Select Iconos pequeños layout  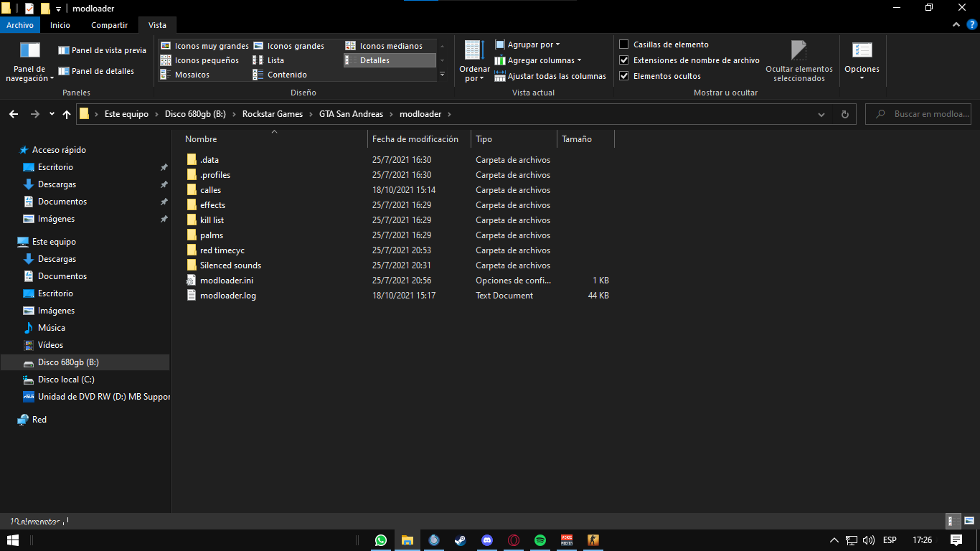pyautogui.click(x=199, y=60)
